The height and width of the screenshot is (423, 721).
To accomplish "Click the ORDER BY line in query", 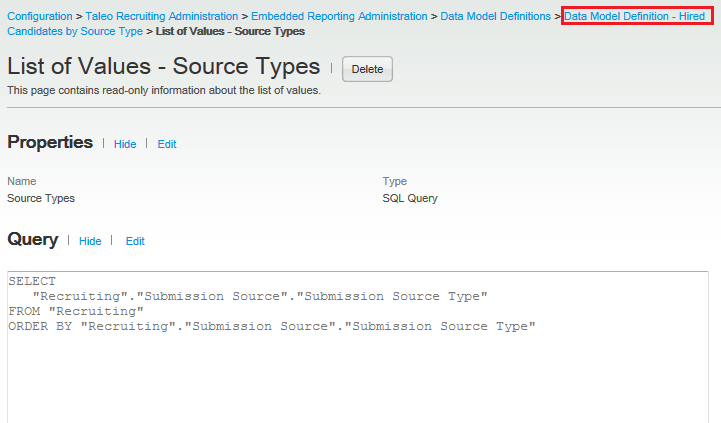I will (x=272, y=327).
